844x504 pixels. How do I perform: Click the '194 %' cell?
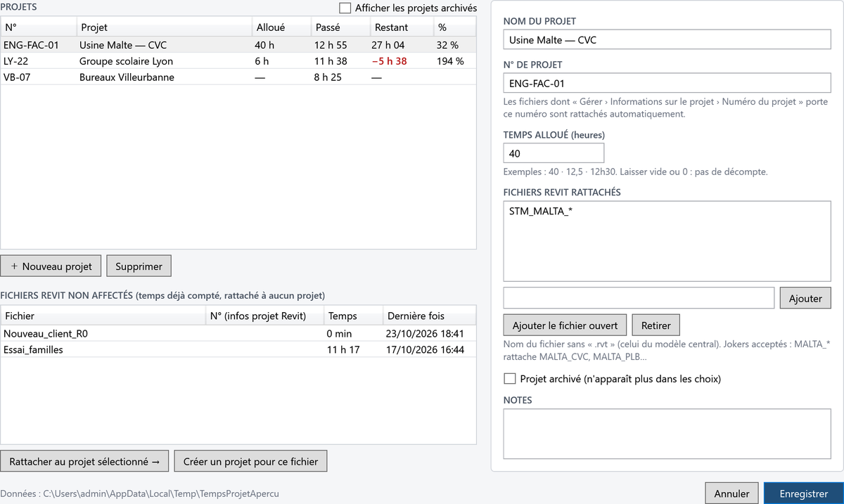(x=451, y=61)
